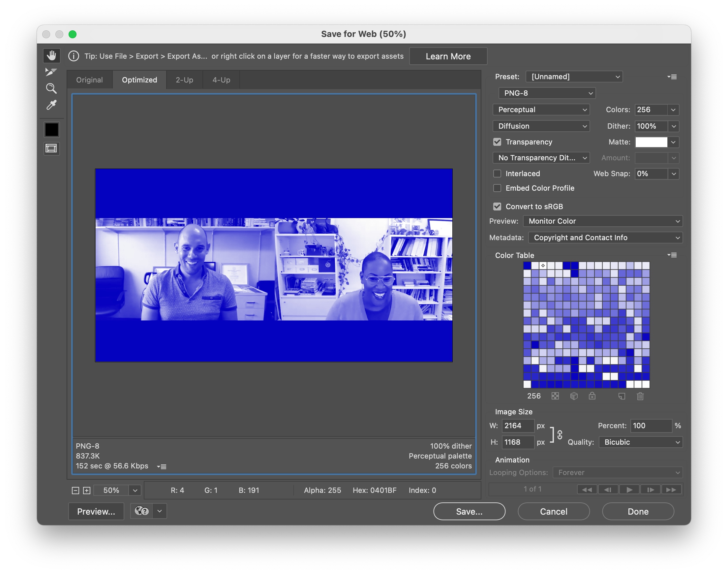Viewport: 728px width, 574px height.
Task: Open the PNG-8 file format dropdown
Action: tap(547, 93)
